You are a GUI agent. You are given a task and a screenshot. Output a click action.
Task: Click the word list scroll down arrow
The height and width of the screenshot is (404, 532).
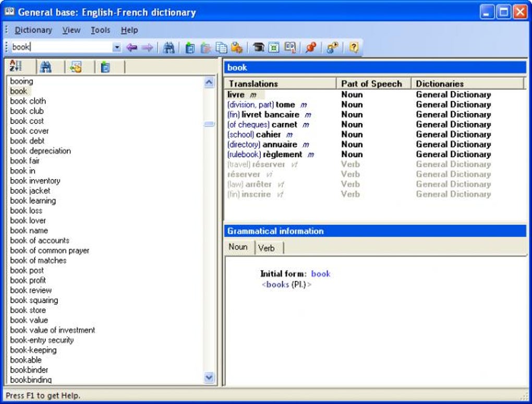coord(209,377)
